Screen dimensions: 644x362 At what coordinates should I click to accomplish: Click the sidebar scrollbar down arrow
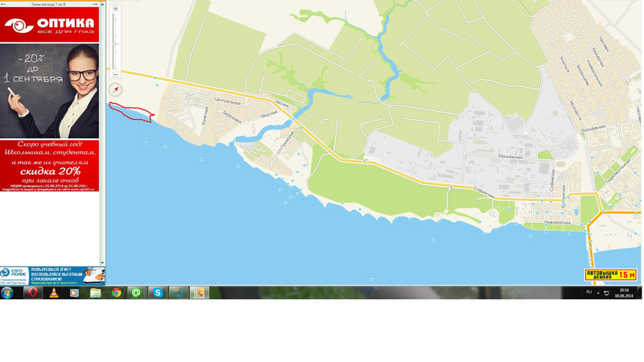[102, 264]
